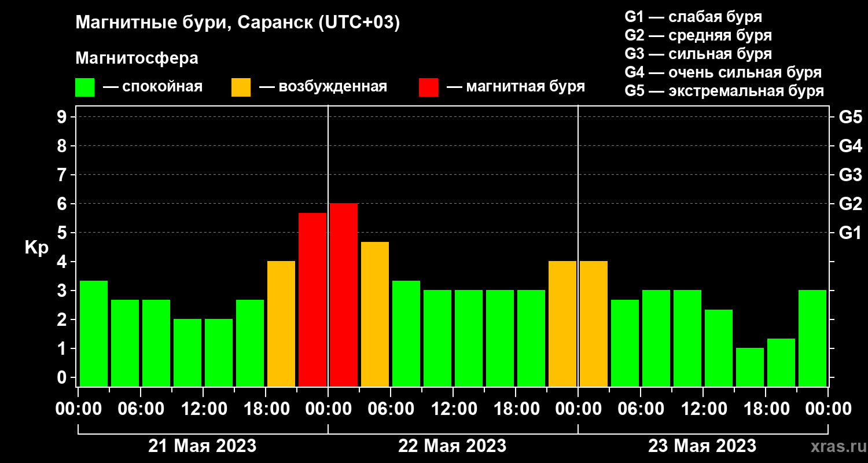
Task: Click the first '00:00' time label on the axis
Action: (78, 409)
